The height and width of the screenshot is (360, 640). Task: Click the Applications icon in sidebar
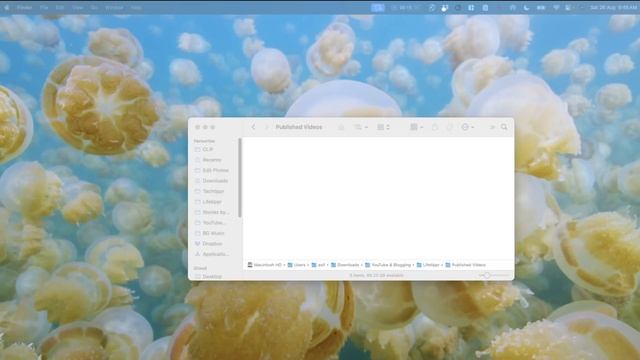(x=198, y=254)
